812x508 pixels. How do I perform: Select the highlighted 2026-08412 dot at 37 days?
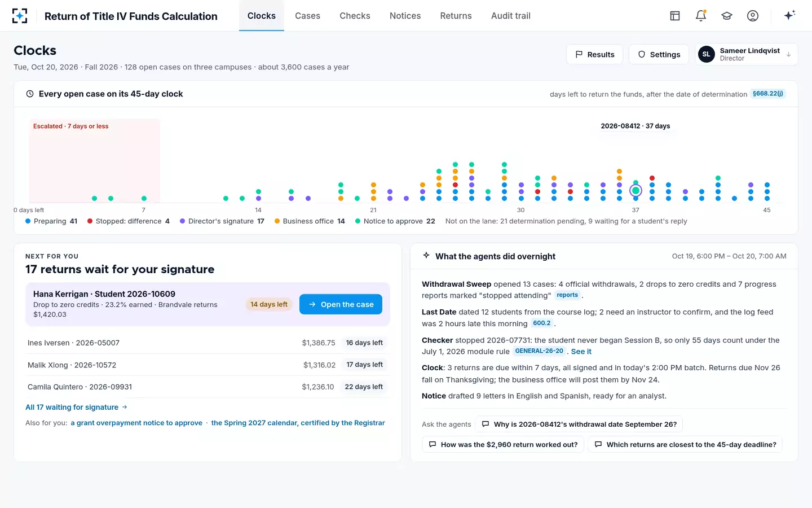pyautogui.click(x=636, y=191)
